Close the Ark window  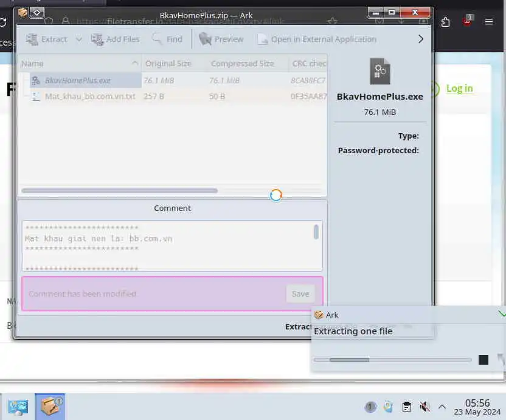pyautogui.click(x=415, y=13)
